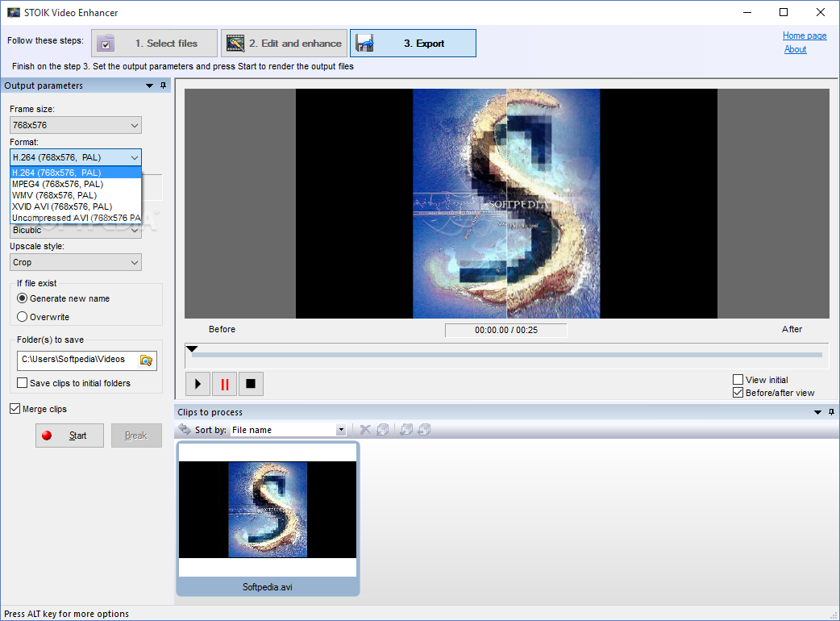Pin the Output parameters panel

pyautogui.click(x=163, y=85)
